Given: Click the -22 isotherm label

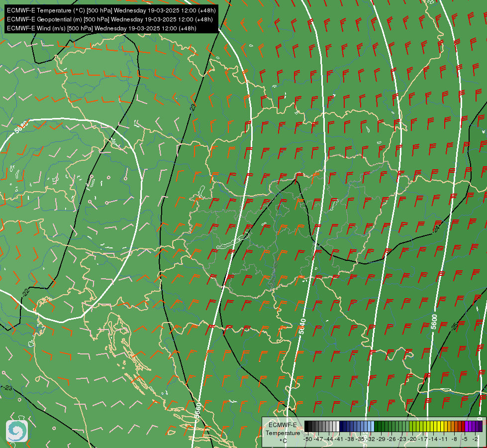Looking at the screenshot, I should click(25, 292).
